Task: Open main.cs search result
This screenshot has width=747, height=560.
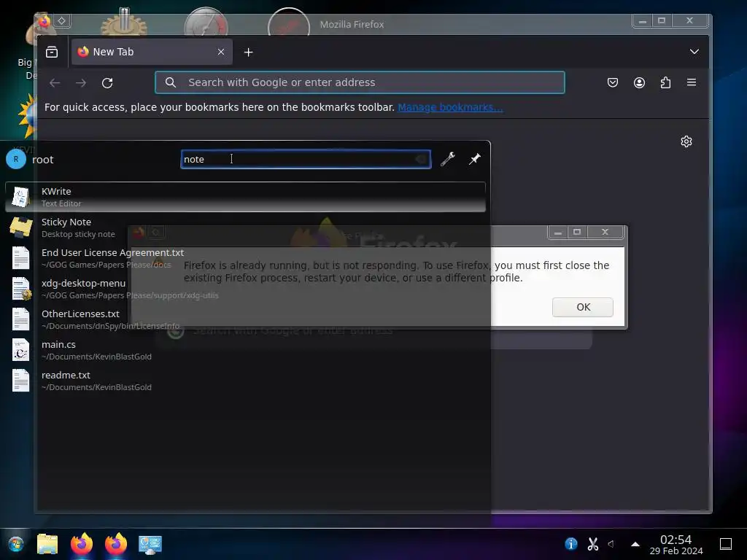Action: pyautogui.click(x=245, y=350)
